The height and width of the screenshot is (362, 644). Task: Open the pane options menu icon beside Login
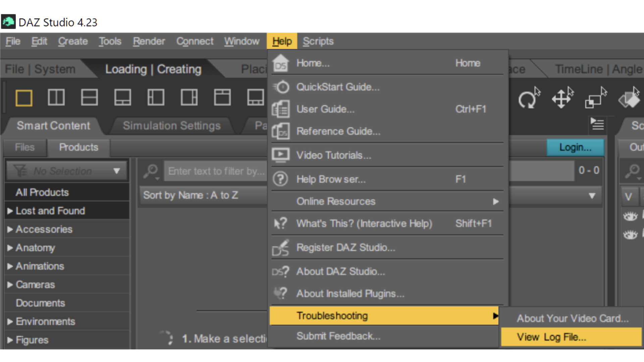(x=597, y=124)
